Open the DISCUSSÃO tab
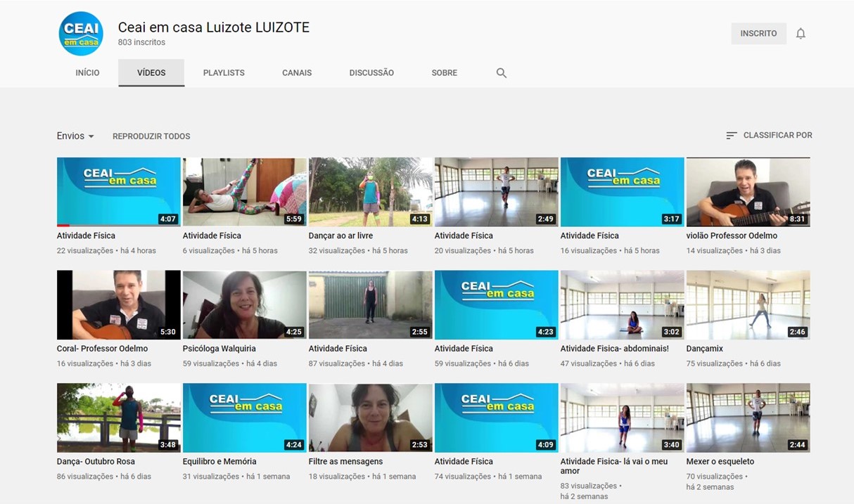The width and height of the screenshot is (854, 504). pos(371,72)
